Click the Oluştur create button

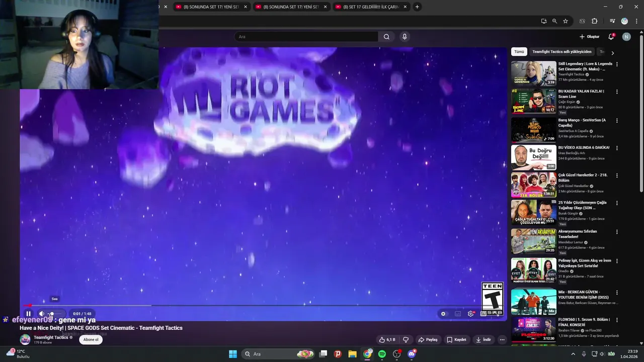point(589,37)
